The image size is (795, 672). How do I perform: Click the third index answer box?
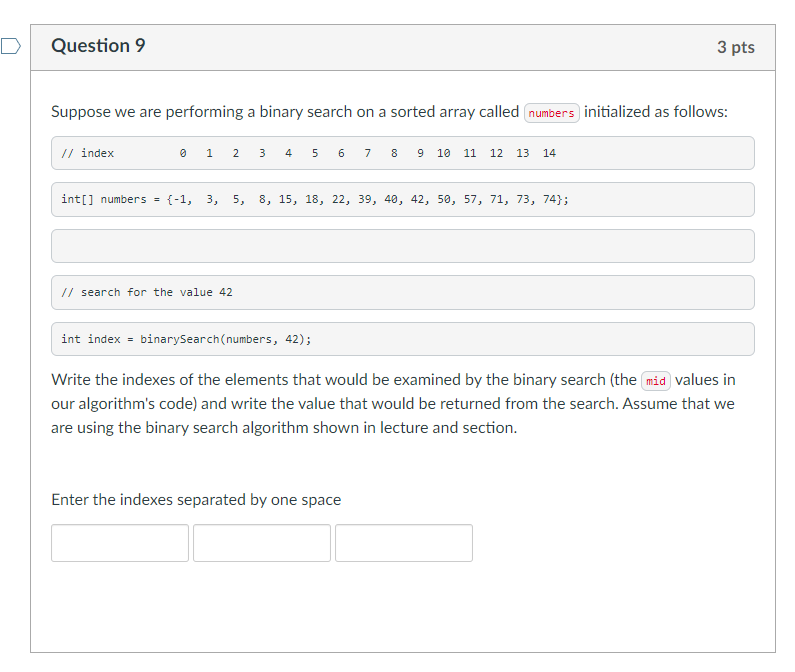coord(404,543)
